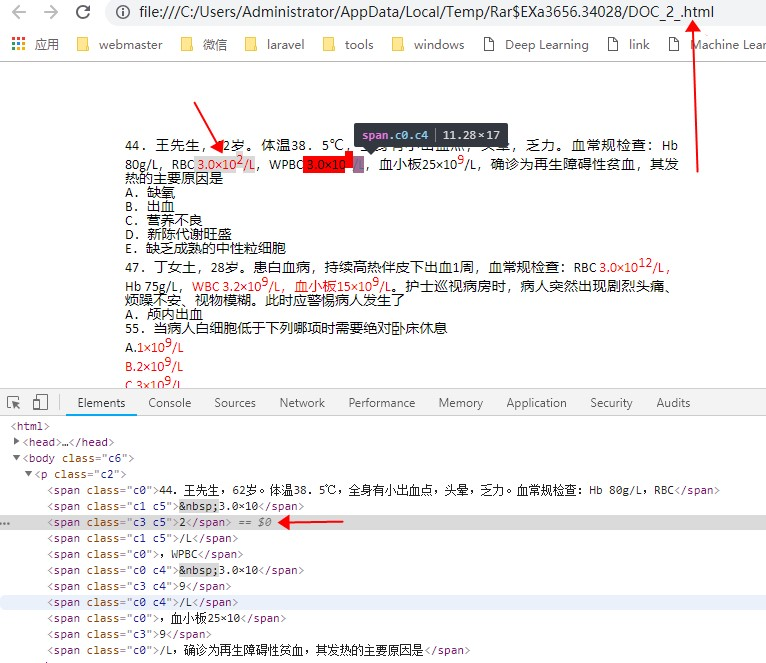Collapse the p class c2 node

click(28, 474)
